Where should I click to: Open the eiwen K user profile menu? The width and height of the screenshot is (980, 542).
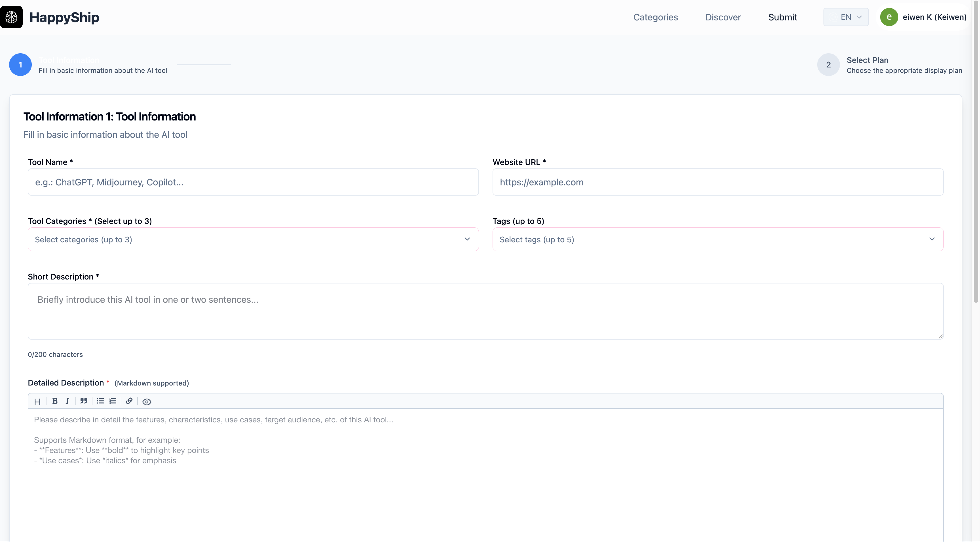(924, 17)
